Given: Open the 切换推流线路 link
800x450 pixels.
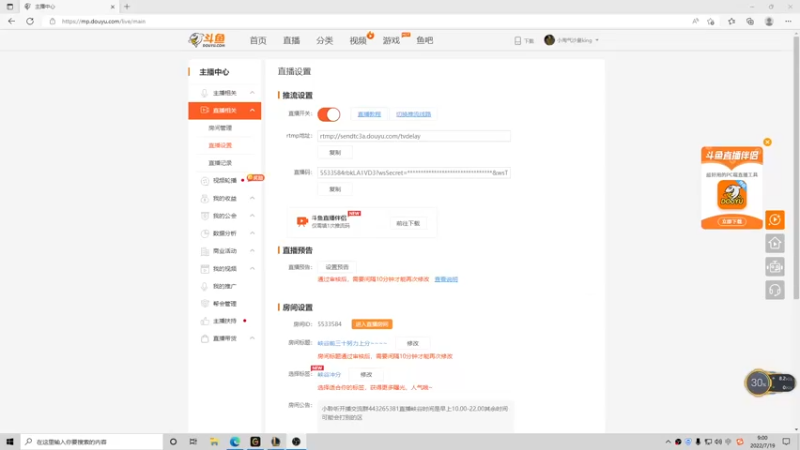Looking at the screenshot, I should click(x=413, y=114).
